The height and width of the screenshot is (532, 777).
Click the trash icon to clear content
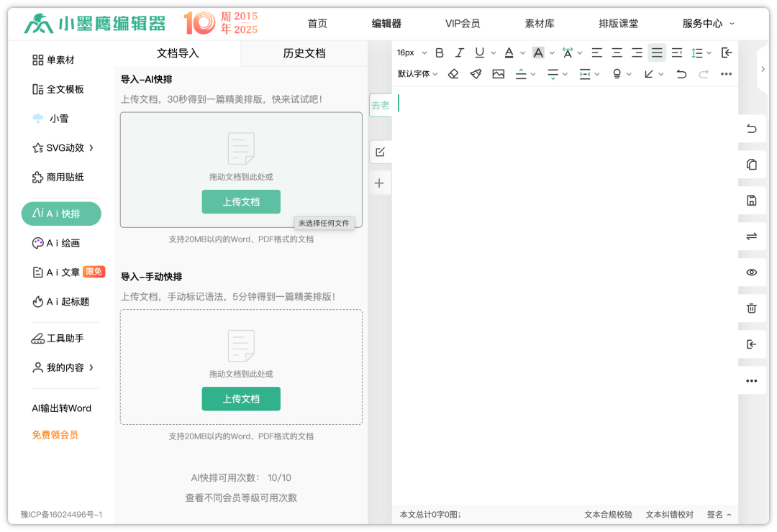point(752,308)
